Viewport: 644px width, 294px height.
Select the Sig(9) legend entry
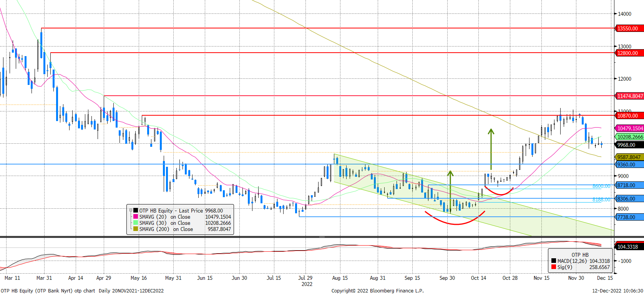(x=581, y=267)
